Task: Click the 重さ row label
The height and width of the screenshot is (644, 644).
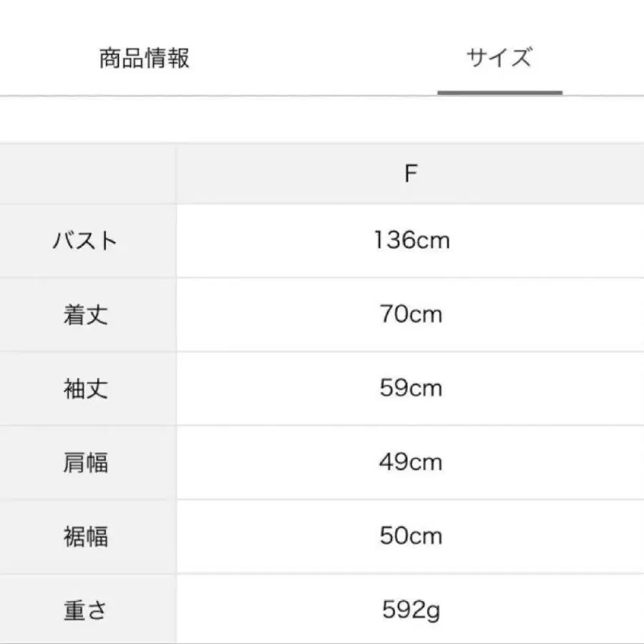Action: [x=85, y=611]
